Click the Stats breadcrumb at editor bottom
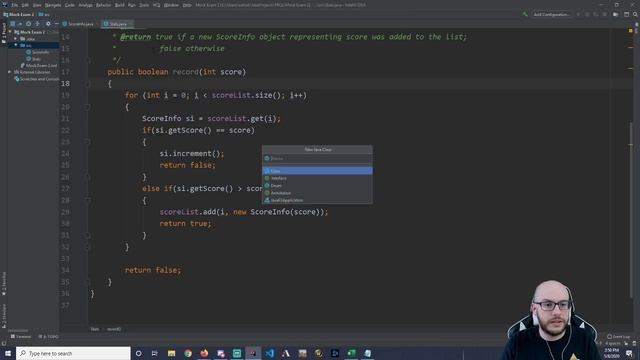 (x=95, y=329)
